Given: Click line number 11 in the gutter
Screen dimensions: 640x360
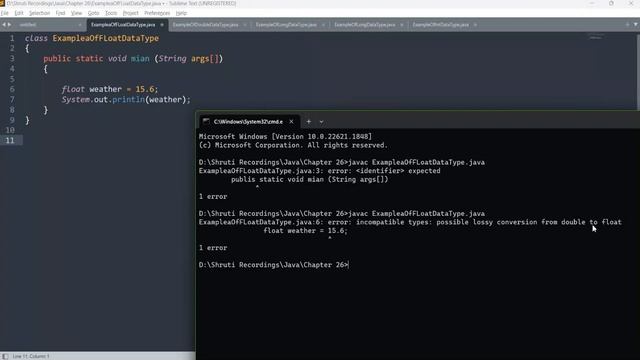Looking at the screenshot, I should click(10, 140).
